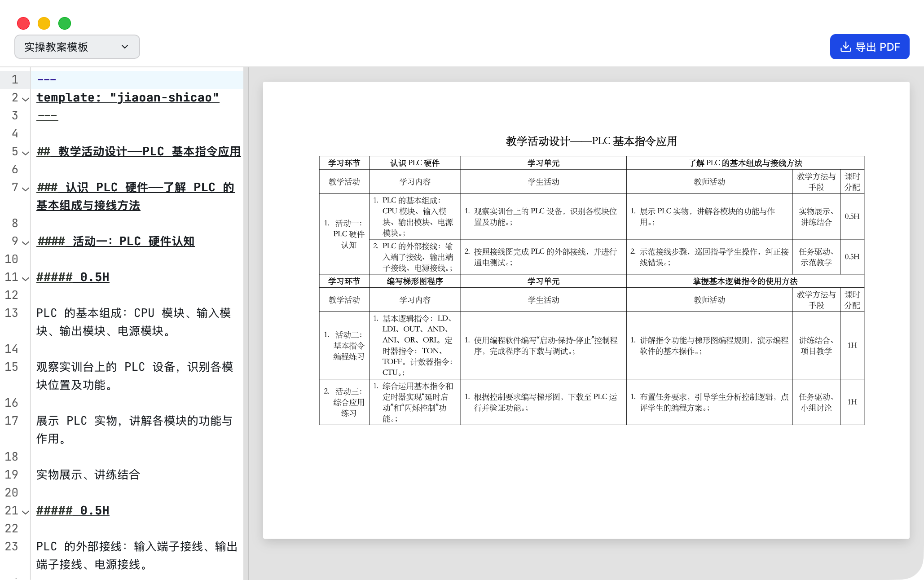Click line number 13 in the gutter

(x=13, y=313)
